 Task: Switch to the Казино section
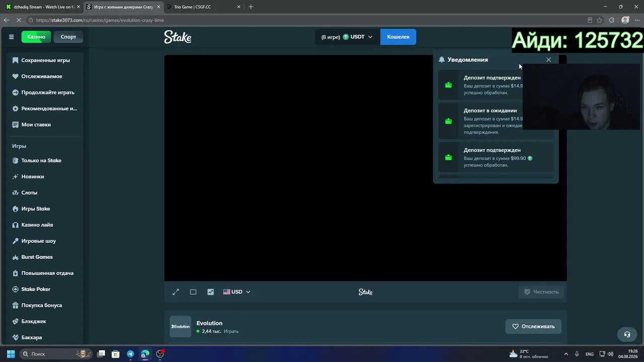[36, 37]
